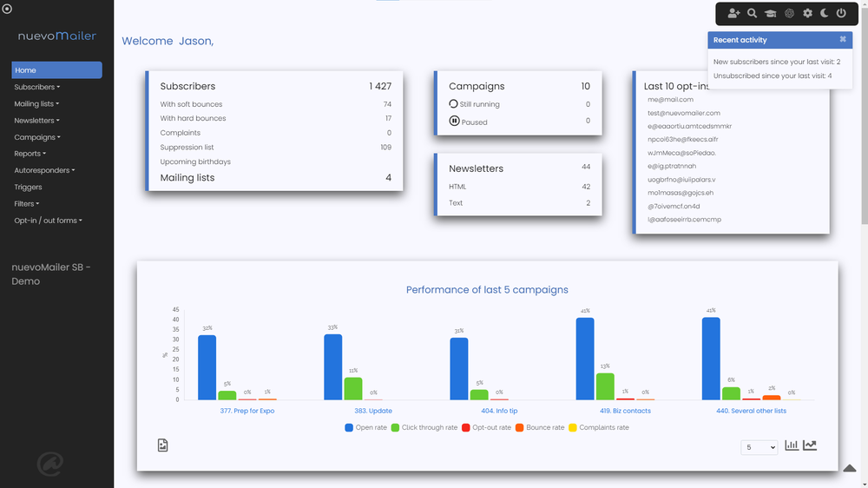Toggle the Click through rate legend series
Viewport: 868px width, 488px height.
tap(424, 427)
